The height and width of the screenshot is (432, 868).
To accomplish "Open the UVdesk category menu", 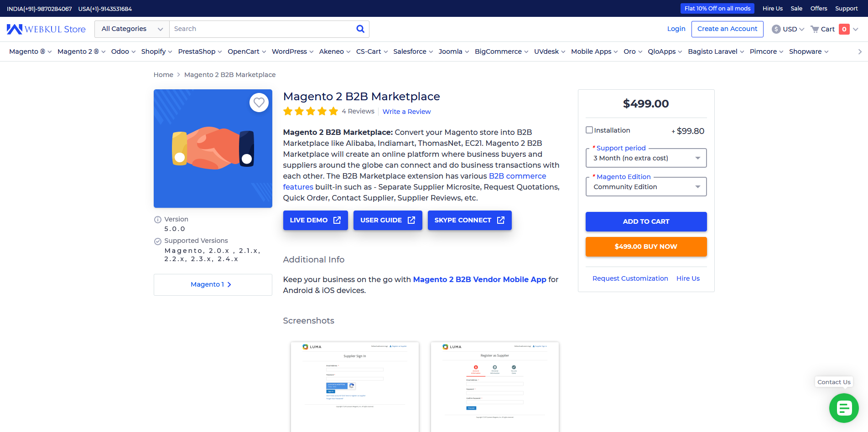I will pos(550,51).
